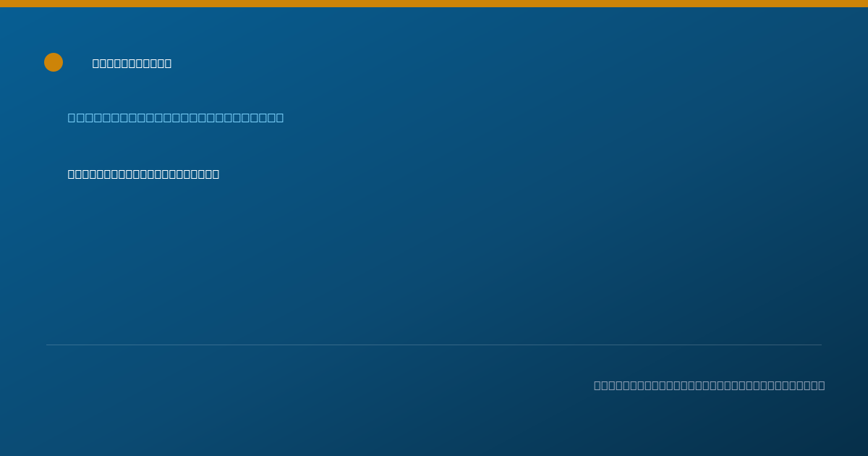The image size is (868, 456).
Task: Click the orange circle logo icon
Action: click(x=54, y=62)
